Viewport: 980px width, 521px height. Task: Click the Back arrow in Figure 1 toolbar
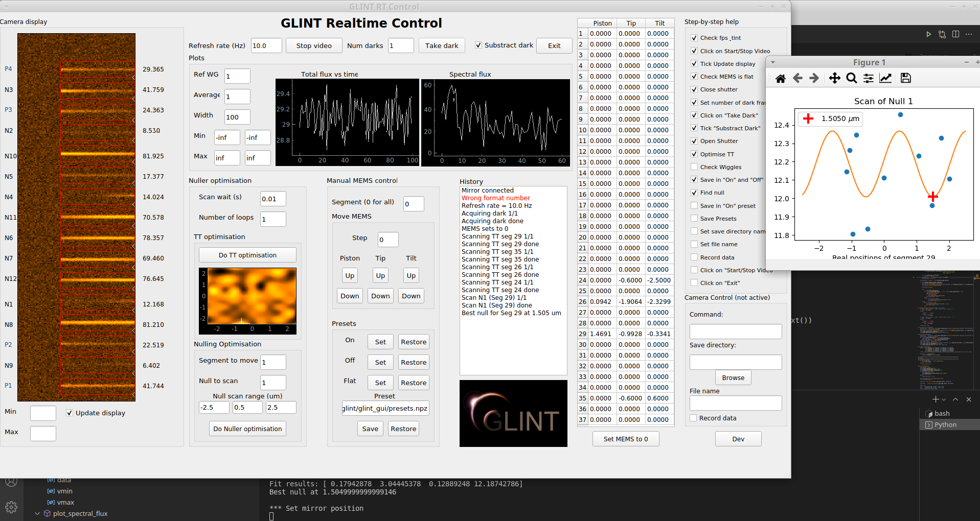(x=797, y=78)
